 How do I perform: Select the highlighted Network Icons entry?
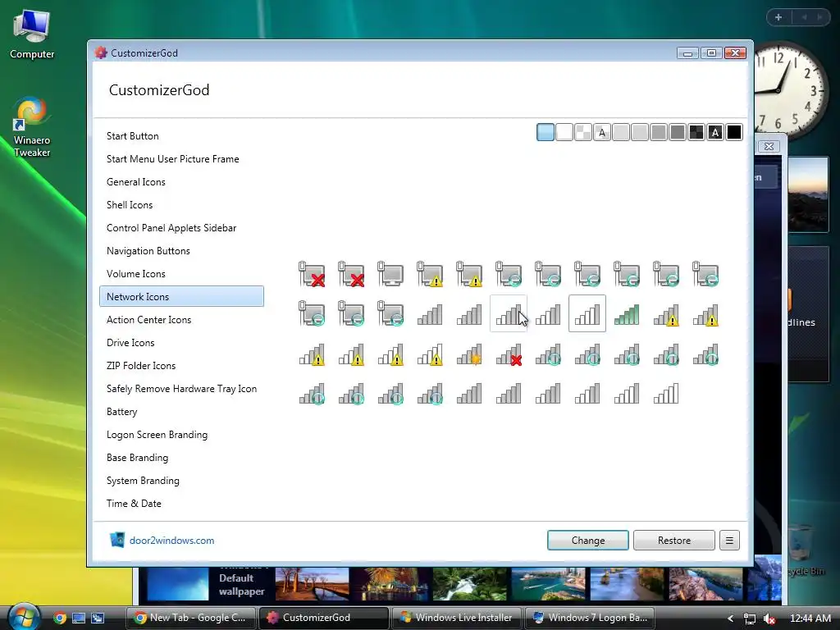(181, 296)
